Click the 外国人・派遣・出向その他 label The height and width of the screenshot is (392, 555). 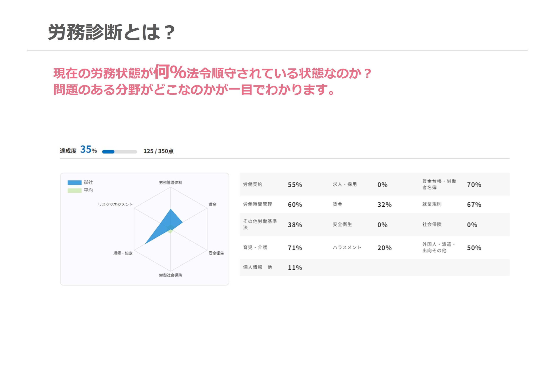439,247
